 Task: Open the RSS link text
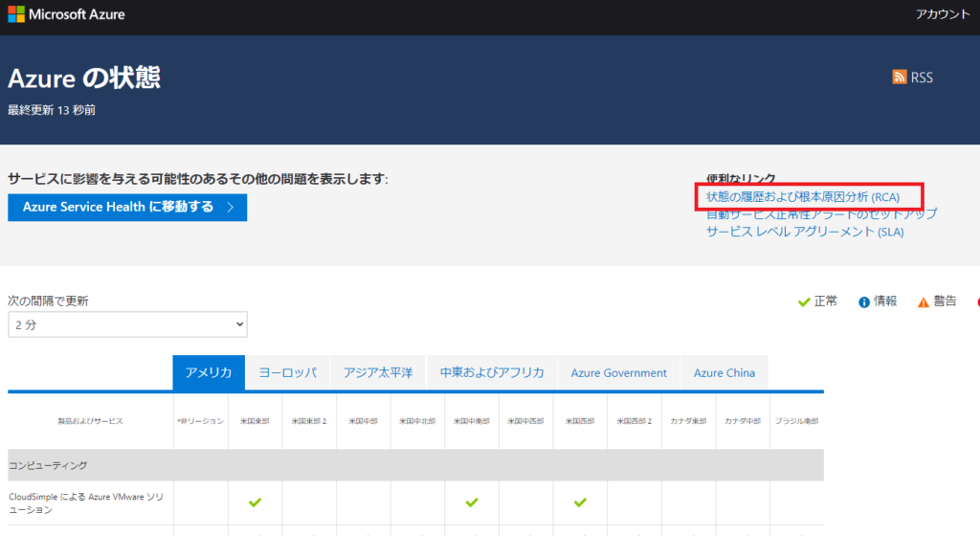click(x=922, y=78)
